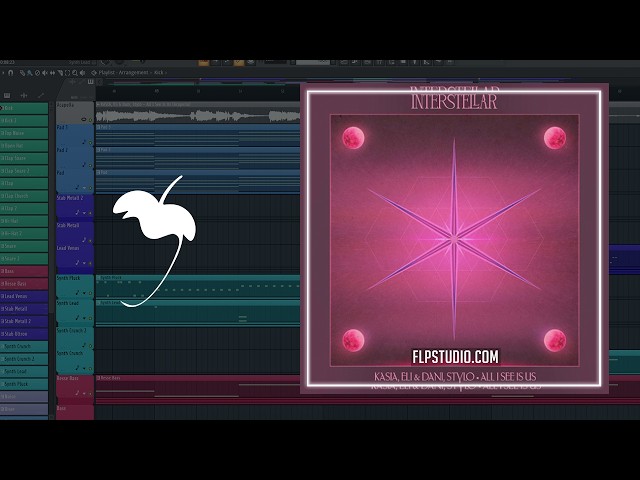This screenshot has height=480, width=640.
Task: Mute the Pad 2 track
Action: click(90, 165)
